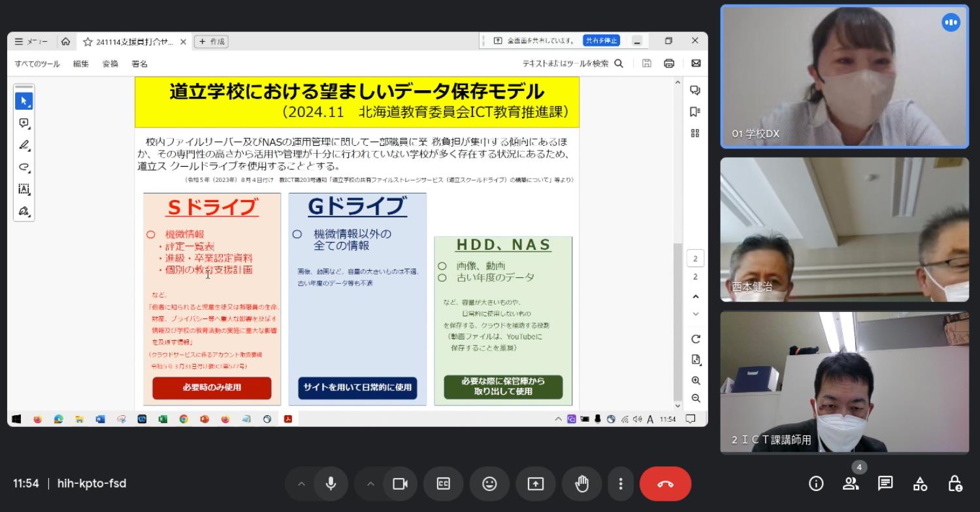Print the PDF using the printer icon

[x=667, y=63]
